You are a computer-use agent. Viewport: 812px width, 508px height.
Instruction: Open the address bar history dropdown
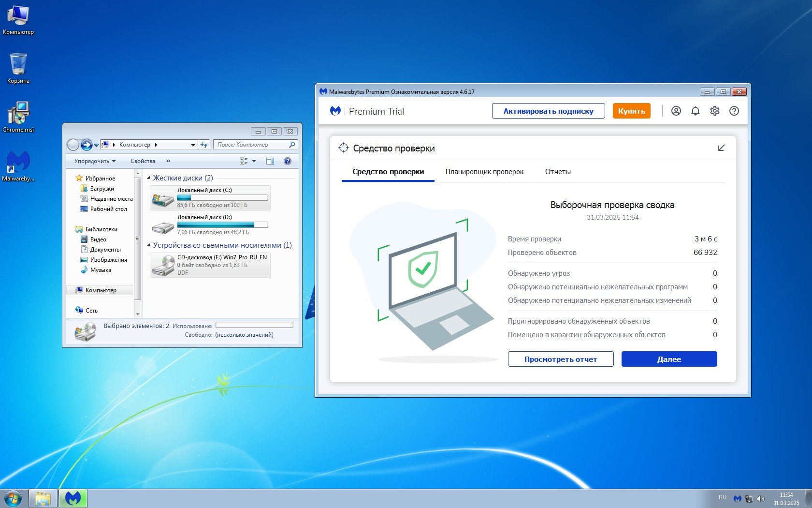click(x=193, y=145)
